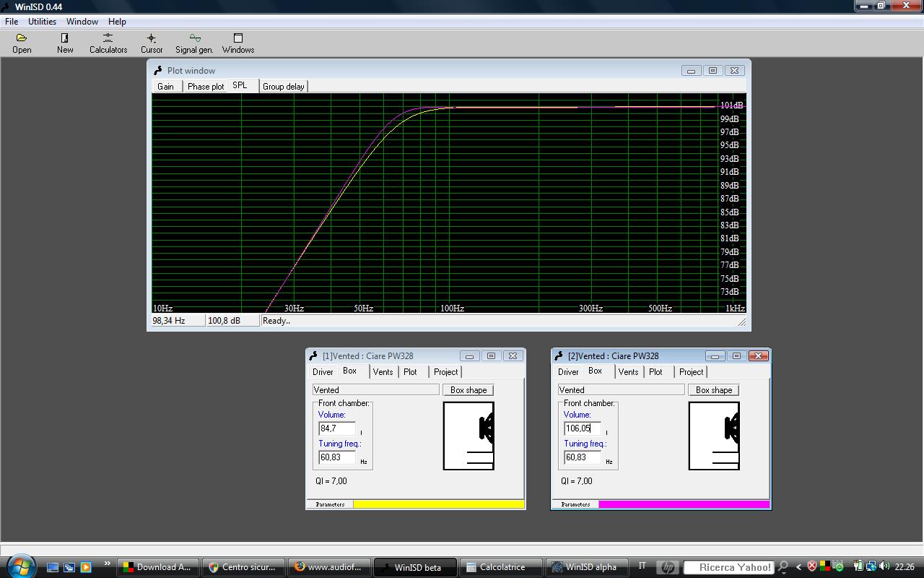This screenshot has width=924, height=578.
Task: Switch to the Gain plot tab
Action: (166, 87)
